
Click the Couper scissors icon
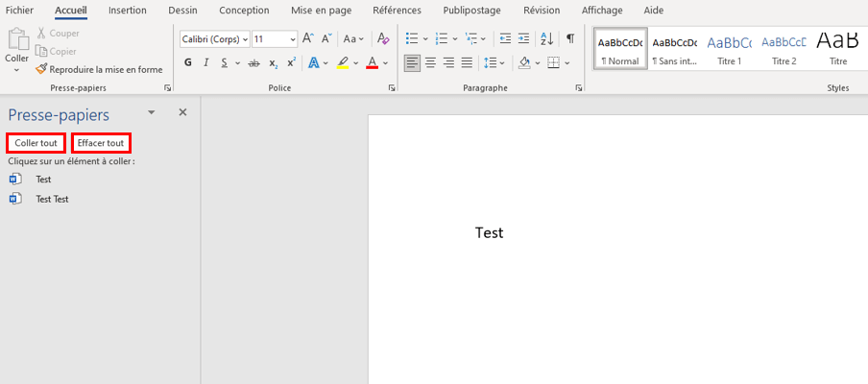pyautogui.click(x=41, y=34)
